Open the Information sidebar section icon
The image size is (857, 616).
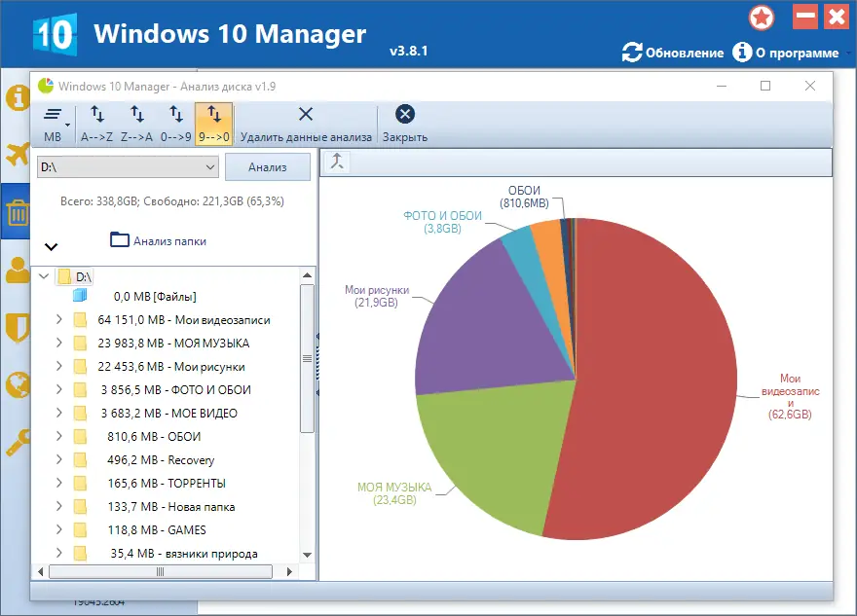click(18, 97)
